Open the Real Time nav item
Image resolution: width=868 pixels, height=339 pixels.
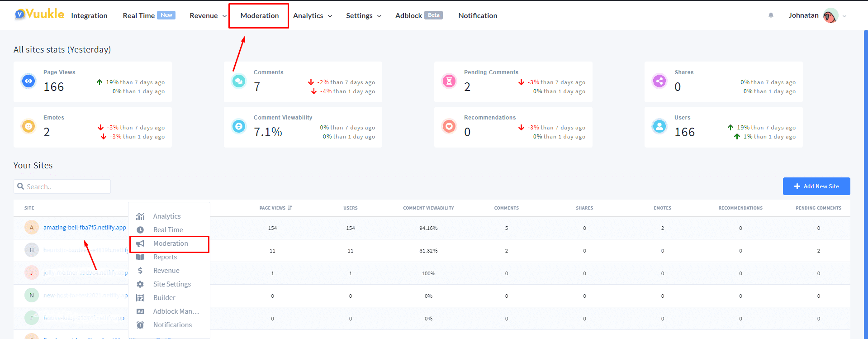pos(149,15)
